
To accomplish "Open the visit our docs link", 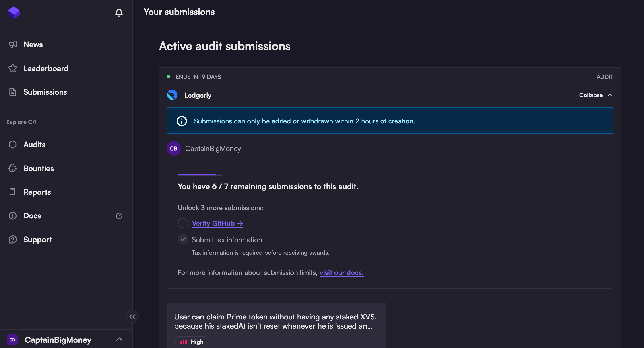I will (x=341, y=272).
